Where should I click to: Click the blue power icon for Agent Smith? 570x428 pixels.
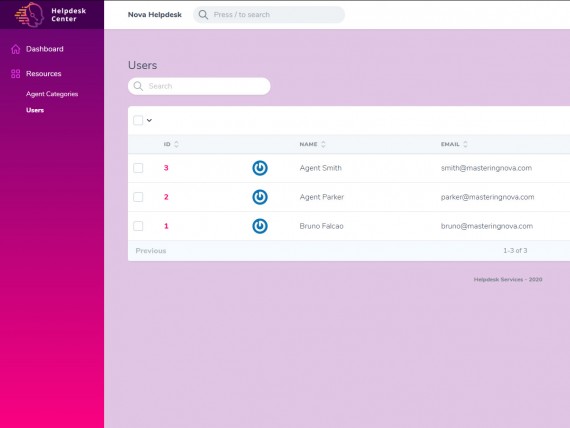click(260, 168)
